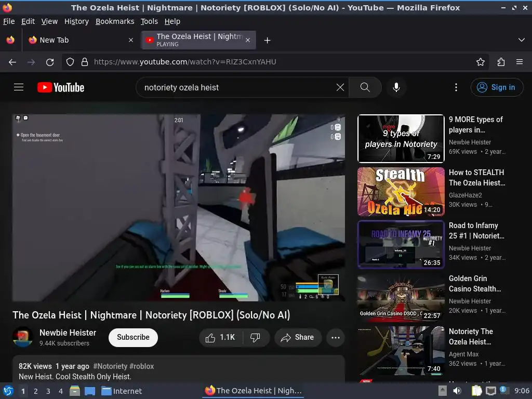Open Golden Grin Casino 22:57 thumbnail

[401, 298]
